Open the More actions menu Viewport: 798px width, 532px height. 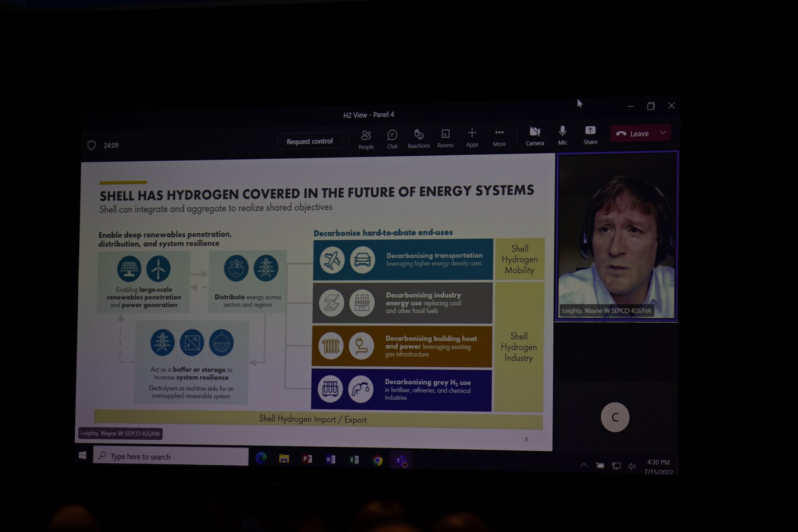[x=499, y=137]
